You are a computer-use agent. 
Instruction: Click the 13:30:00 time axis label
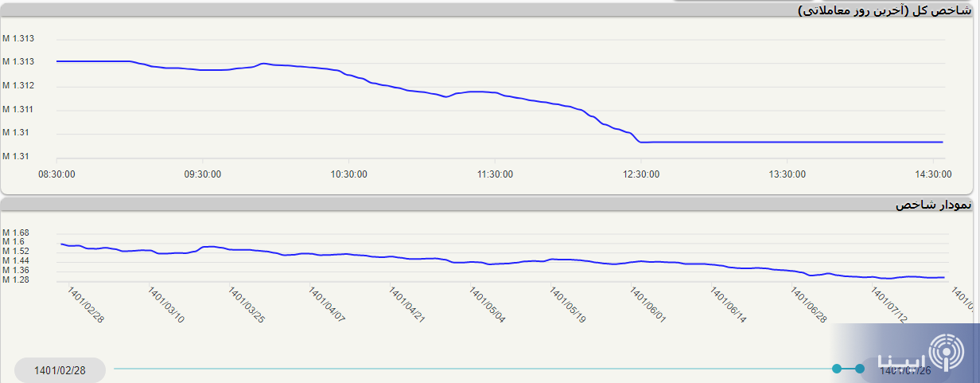(x=787, y=174)
